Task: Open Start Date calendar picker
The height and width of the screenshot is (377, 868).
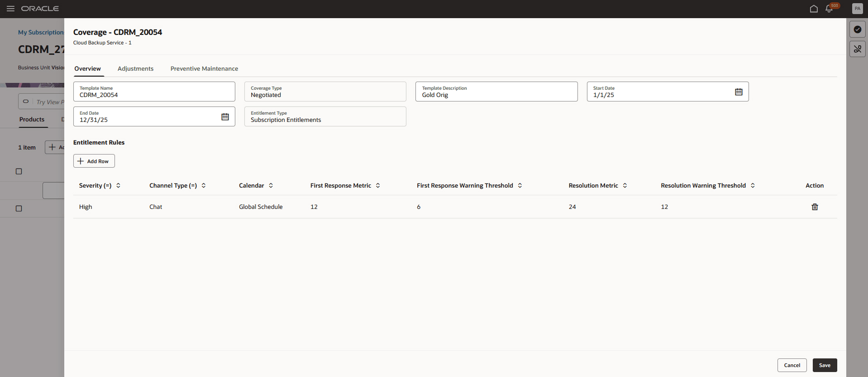Action: (739, 92)
